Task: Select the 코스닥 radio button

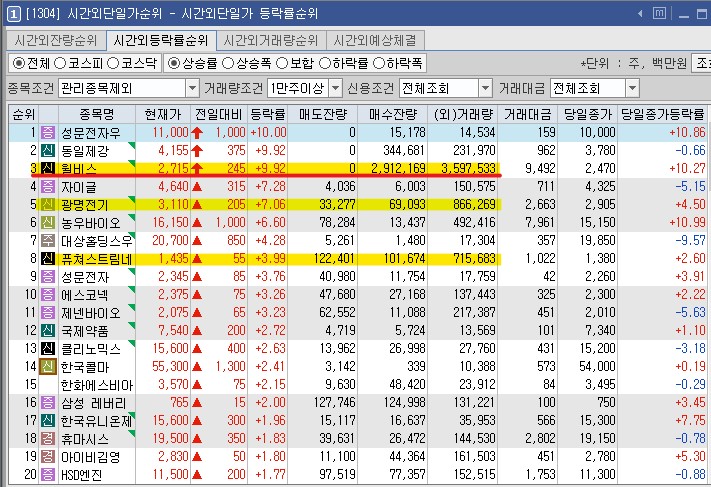Action: [x=112, y=63]
